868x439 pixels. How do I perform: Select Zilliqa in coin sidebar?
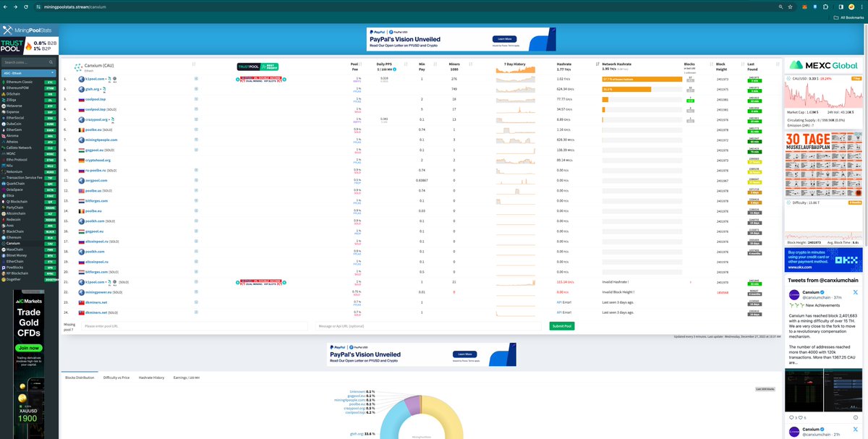point(12,100)
